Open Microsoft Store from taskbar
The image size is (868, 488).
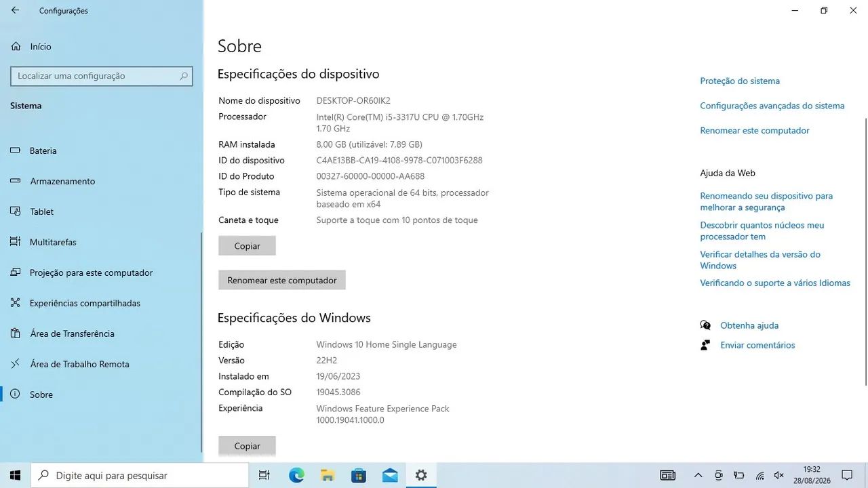(359, 475)
